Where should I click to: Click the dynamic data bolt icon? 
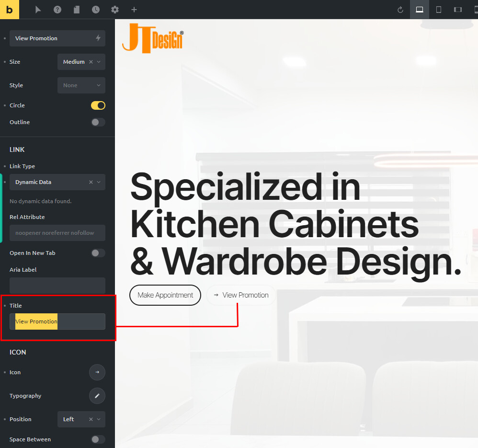tap(98, 38)
